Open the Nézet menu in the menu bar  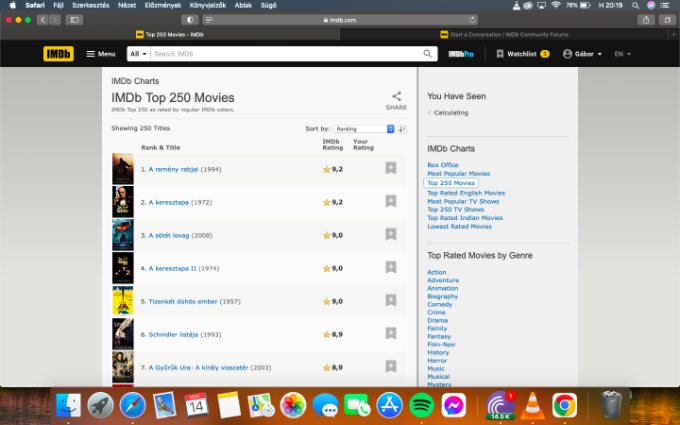[127, 5]
